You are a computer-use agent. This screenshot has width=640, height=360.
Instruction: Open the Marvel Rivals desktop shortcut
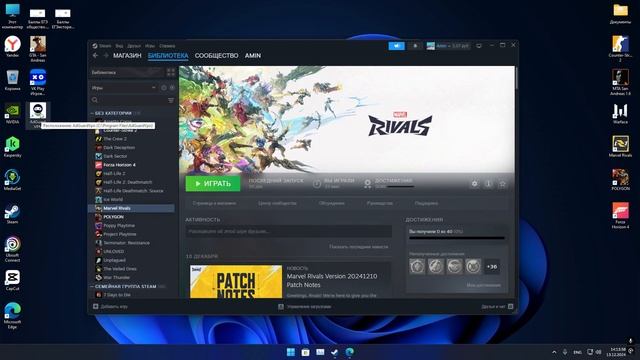tap(620, 147)
